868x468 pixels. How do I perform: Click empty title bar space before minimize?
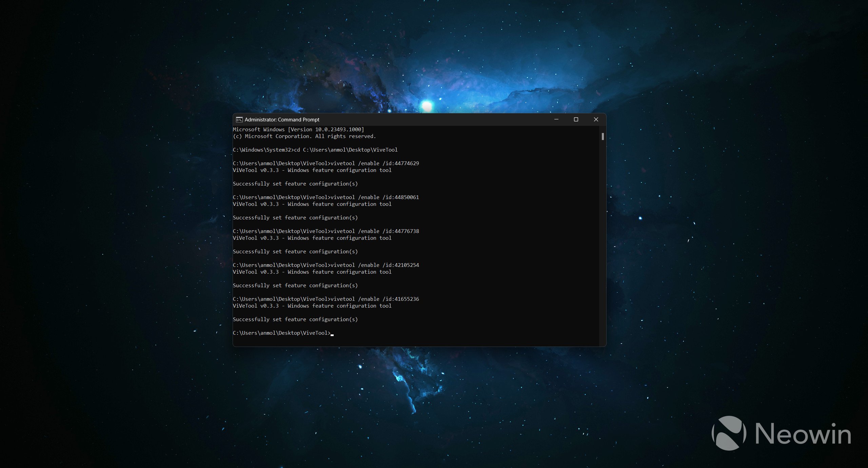tap(441, 119)
